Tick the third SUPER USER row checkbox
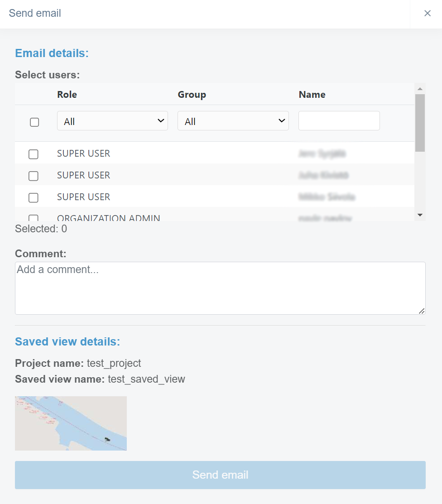 [34, 198]
